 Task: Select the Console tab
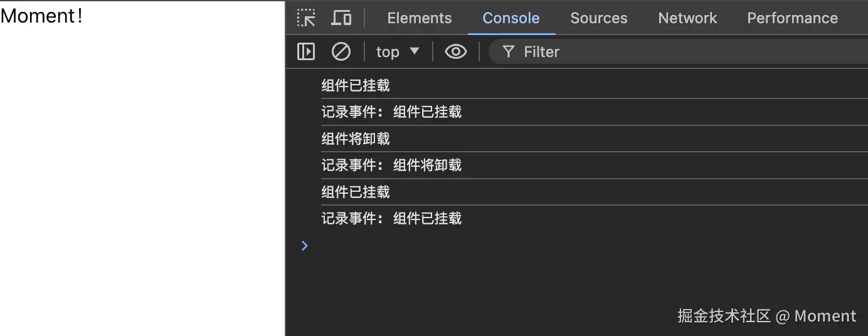(x=511, y=18)
